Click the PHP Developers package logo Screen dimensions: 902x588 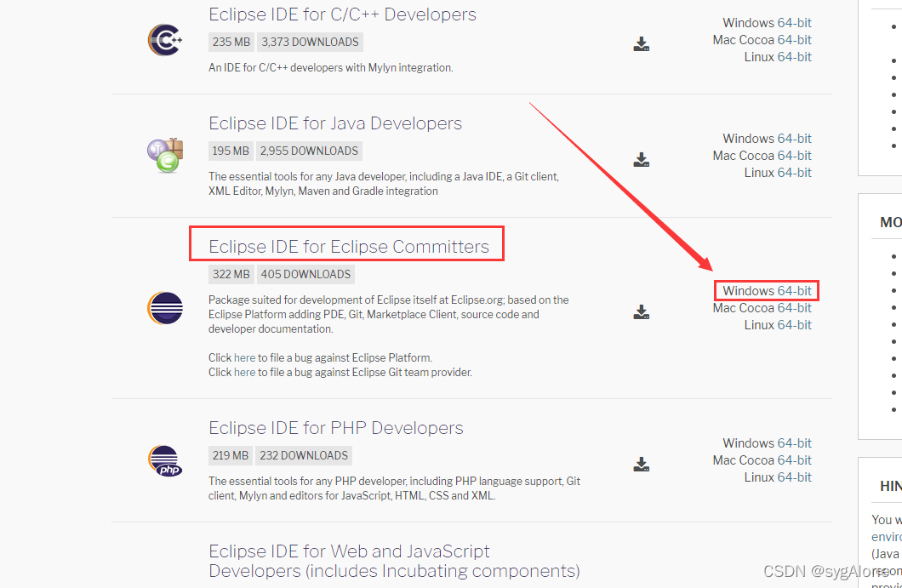pos(165,461)
